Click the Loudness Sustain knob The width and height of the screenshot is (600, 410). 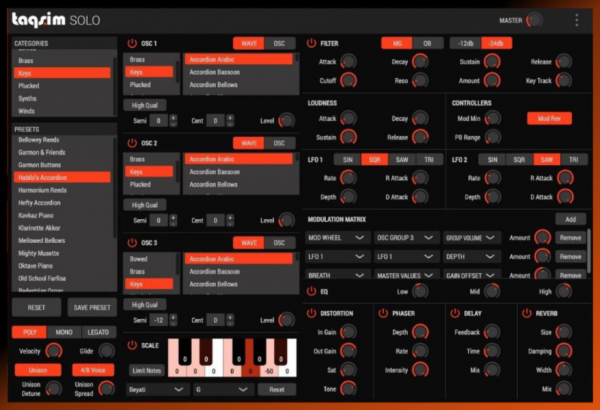point(348,137)
